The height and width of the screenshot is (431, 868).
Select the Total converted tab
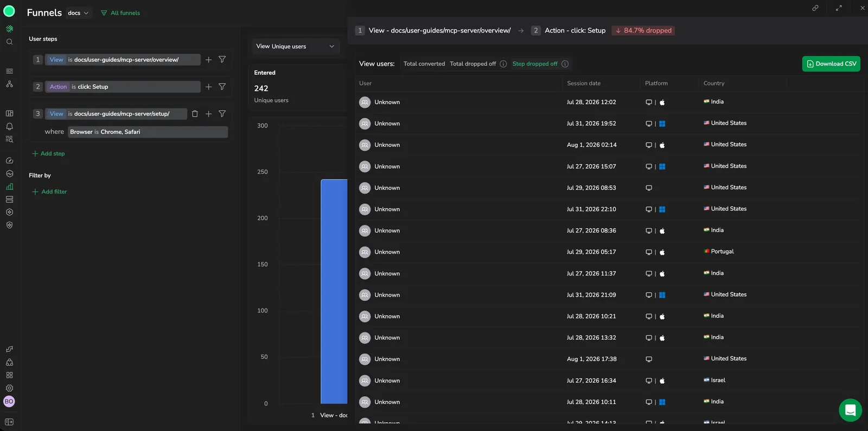coord(424,64)
